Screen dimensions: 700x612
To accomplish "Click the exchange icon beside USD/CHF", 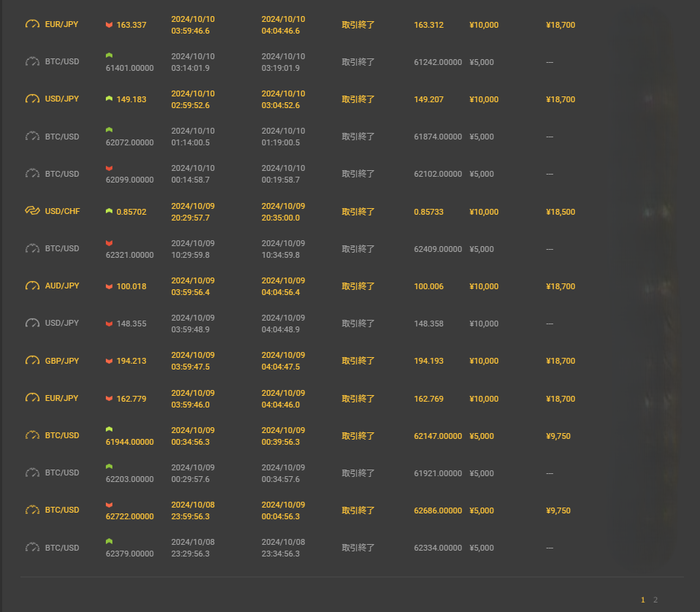I will click(32, 210).
